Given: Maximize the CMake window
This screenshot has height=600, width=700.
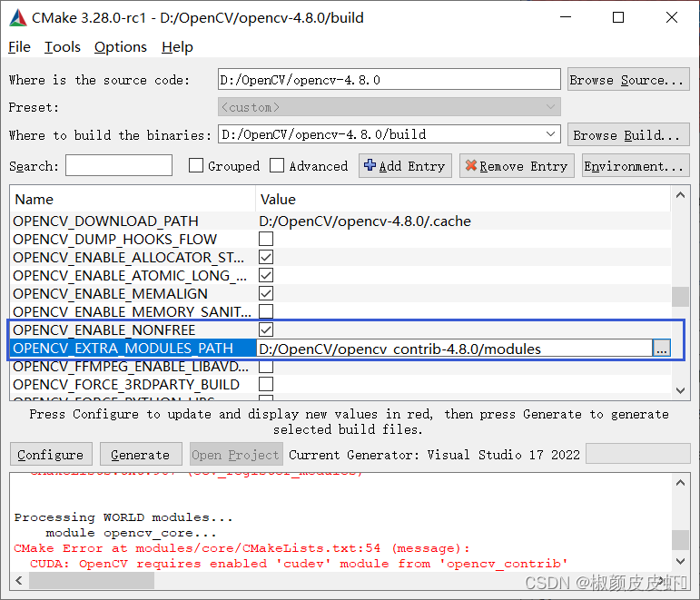Looking at the screenshot, I should 618,17.
